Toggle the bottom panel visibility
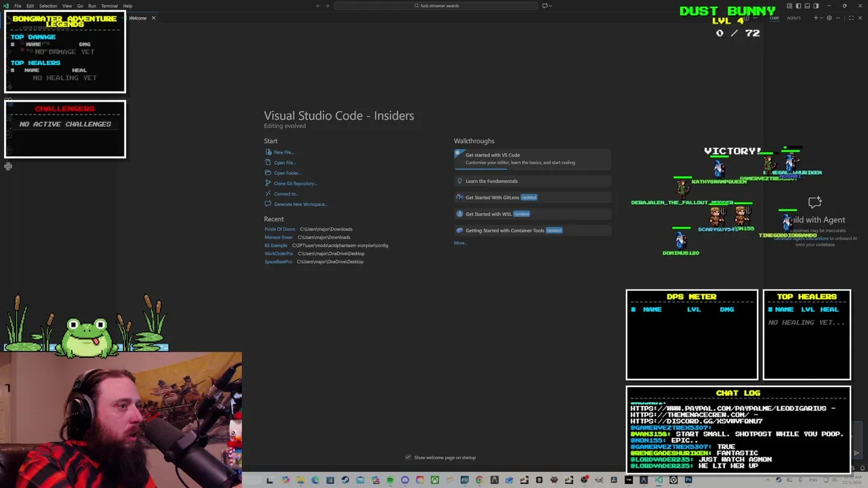 pos(807,6)
